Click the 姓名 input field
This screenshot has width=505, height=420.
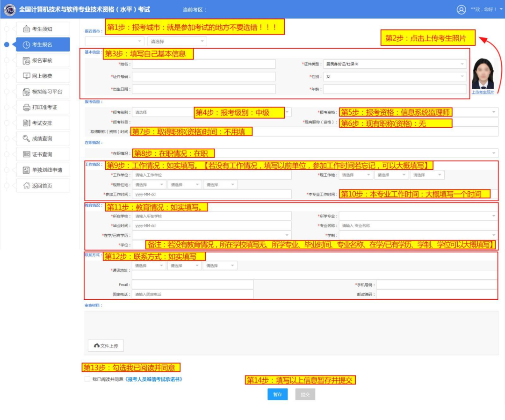tap(204, 64)
